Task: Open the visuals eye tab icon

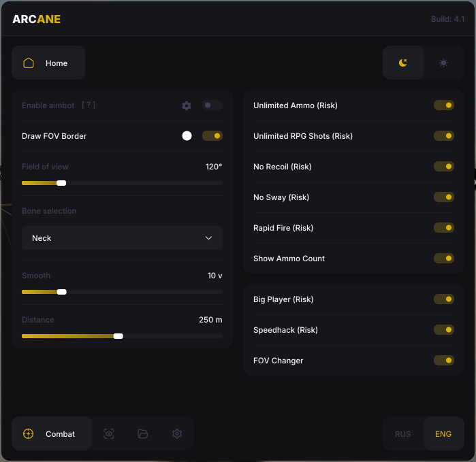Action: tap(108, 433)
